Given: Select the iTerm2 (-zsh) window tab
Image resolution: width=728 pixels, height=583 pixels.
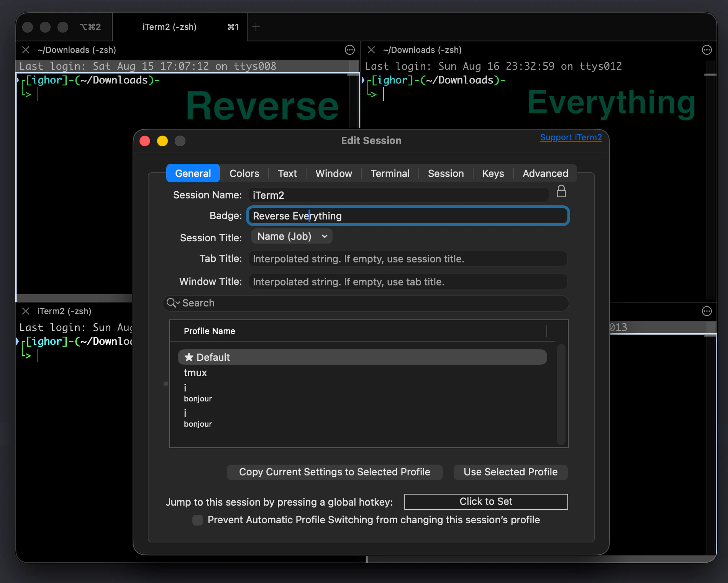Looking at the screenshot, I should (x=180, y=27).
